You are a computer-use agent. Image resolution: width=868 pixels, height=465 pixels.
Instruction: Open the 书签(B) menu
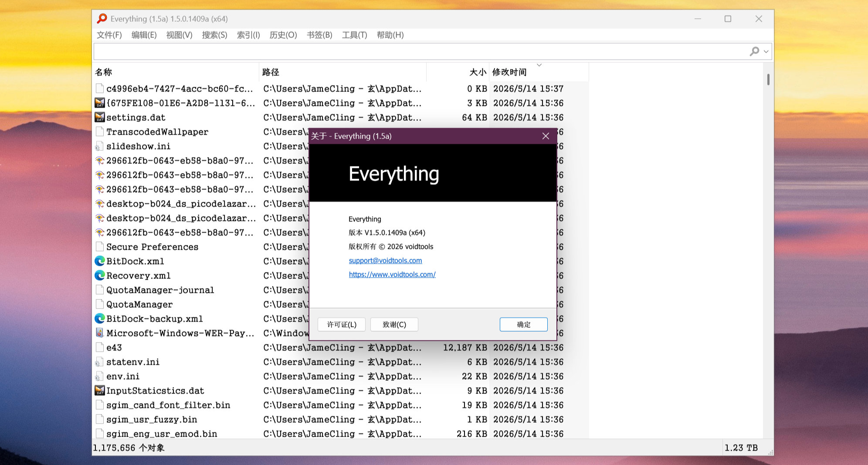point(319,35)
